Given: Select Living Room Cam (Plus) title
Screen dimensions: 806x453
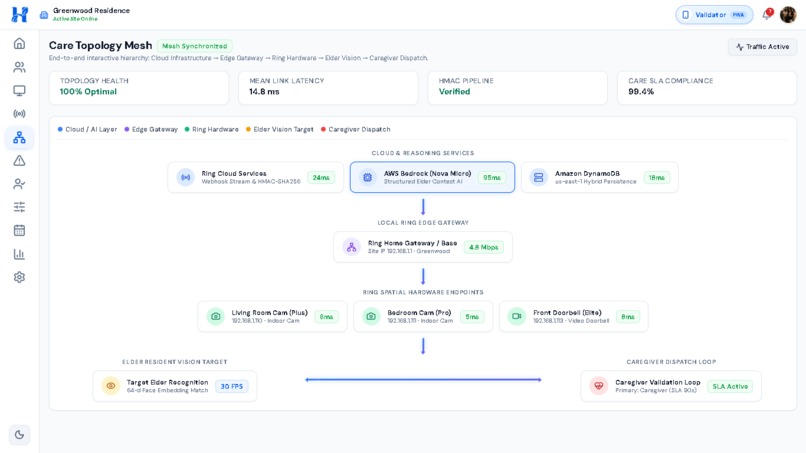Looking at the screenshot, I should (x=269, y=313).
